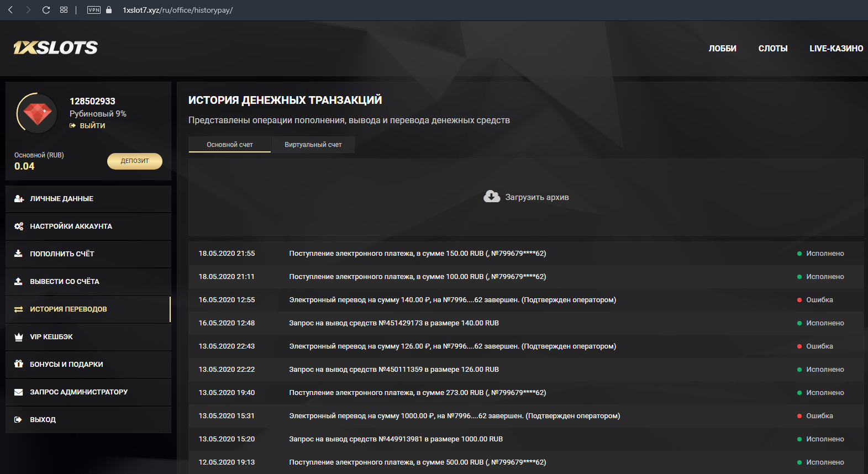Open ЛИЧНЫЕ ДАННЫЕ in the sidebar
868x474 pixels.
(x=61, y=199)
